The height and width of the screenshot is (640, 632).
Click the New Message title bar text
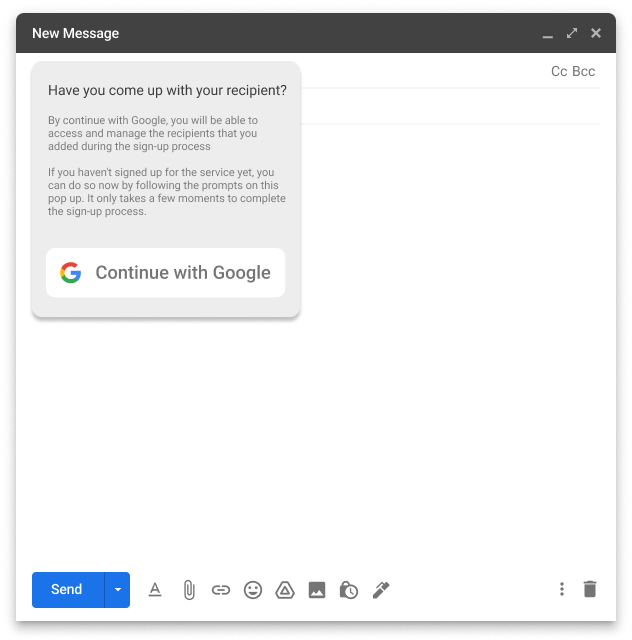click(x=76, y=33)
